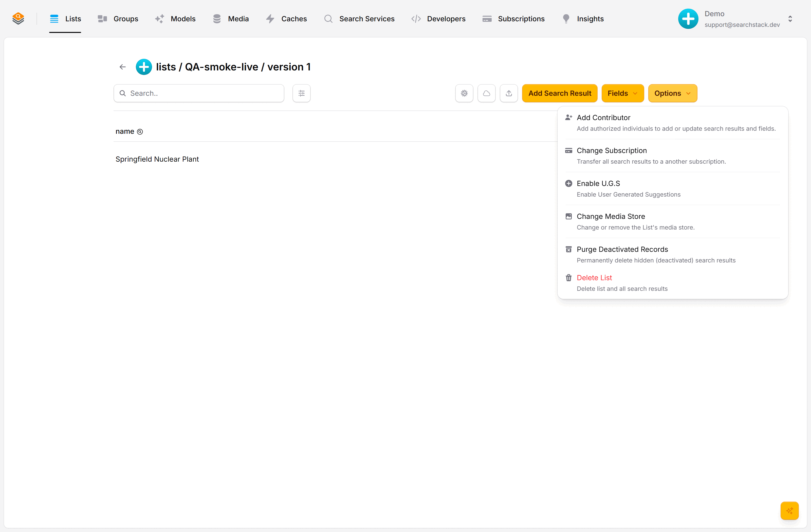811x532 pixels.
Task: Expand the Fields dropdown
Action: tap(622, 93)
